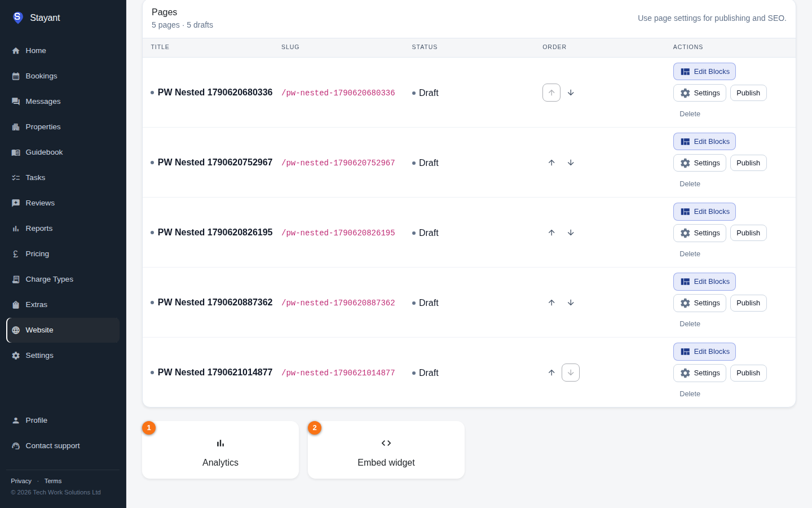Image resolution: width=812 pixels, height=508 pixels.
Task: Move page 1790620752967 up in order
Action: coord(551,163)
